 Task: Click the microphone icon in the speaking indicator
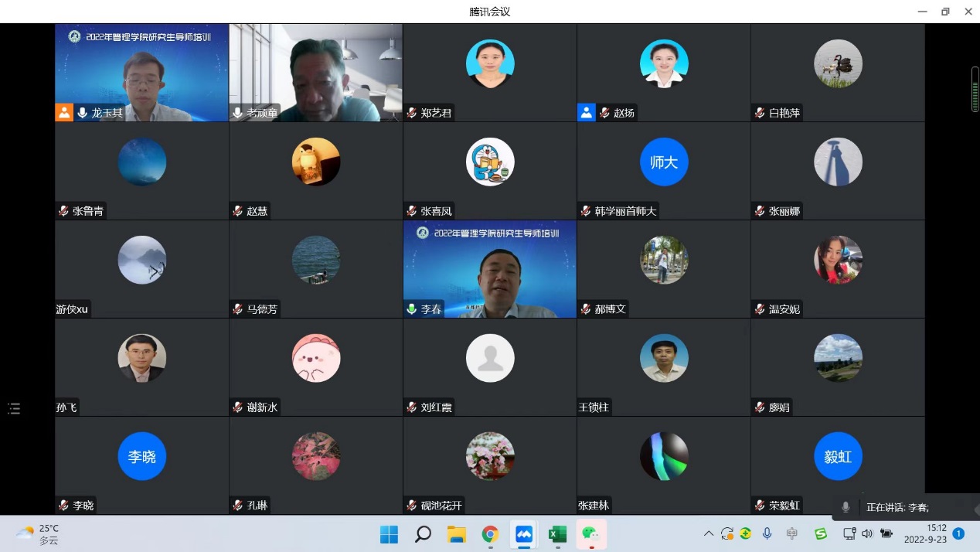click(x=846, y=507)
